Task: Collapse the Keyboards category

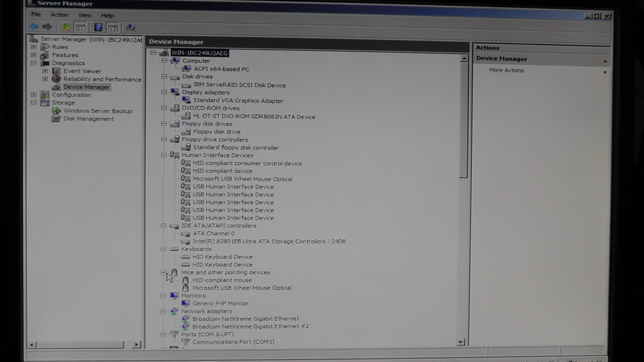Action: click(x=163, y=249)
